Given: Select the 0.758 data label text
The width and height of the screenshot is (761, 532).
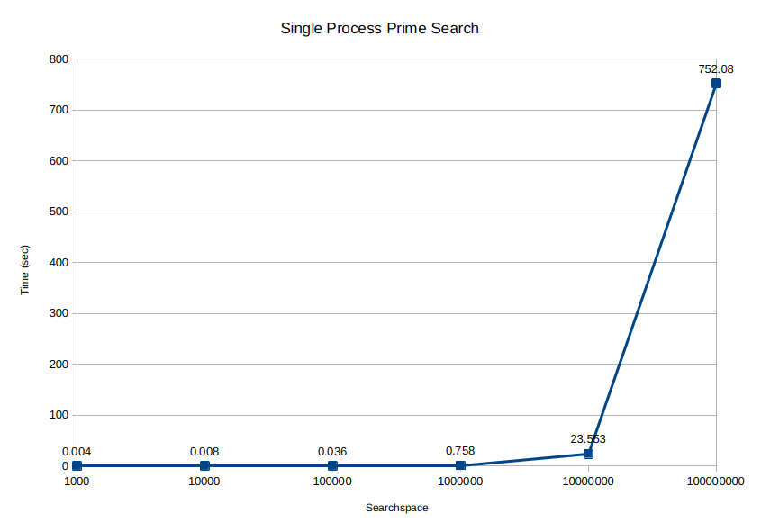Looking at the screenshot, I should click(x=460, y=451).
